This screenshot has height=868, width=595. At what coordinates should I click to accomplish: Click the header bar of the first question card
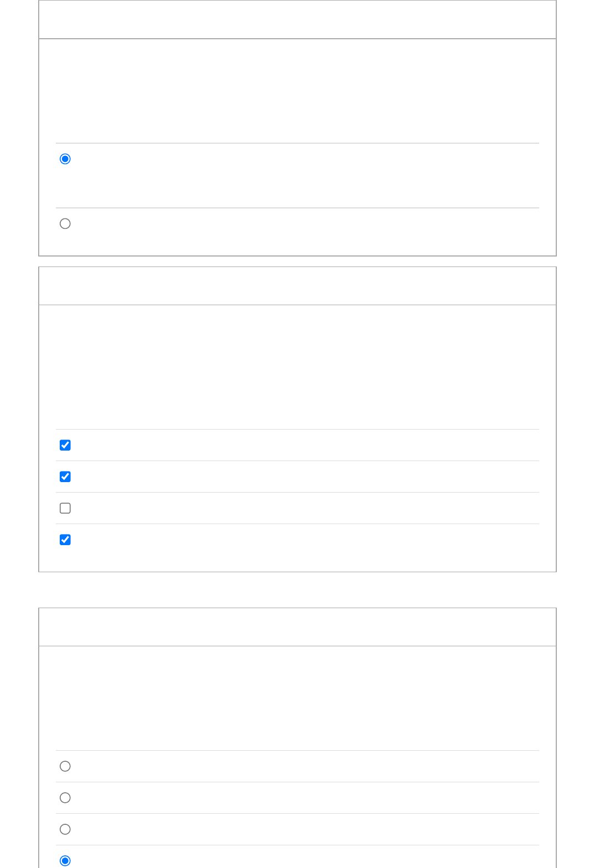tap(297, 20)
